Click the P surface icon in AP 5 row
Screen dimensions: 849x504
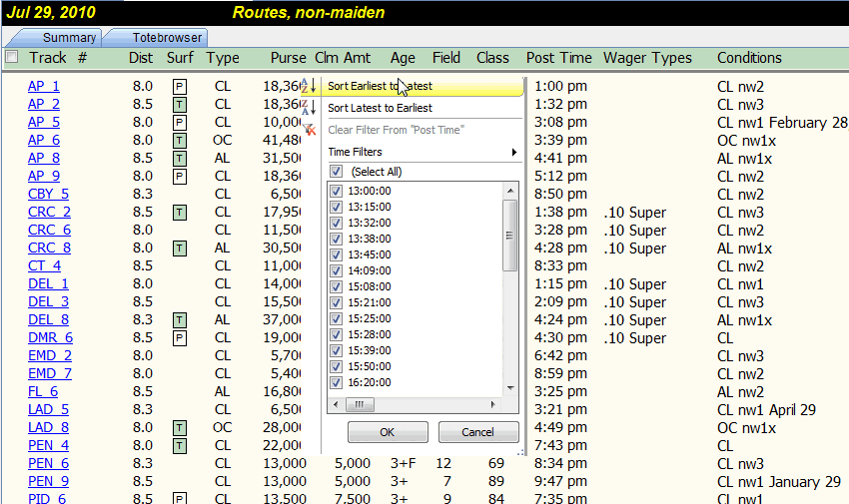pyautogui.click(x=180, y=123)
